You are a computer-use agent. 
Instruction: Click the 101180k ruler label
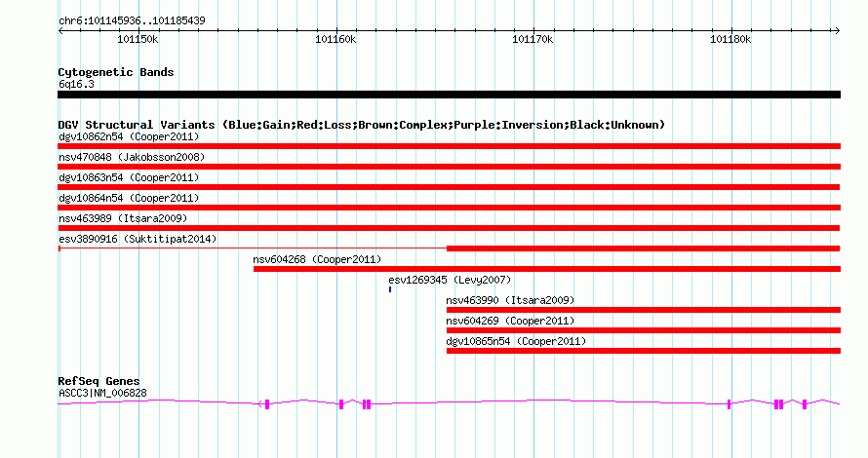tap(730, 39)
